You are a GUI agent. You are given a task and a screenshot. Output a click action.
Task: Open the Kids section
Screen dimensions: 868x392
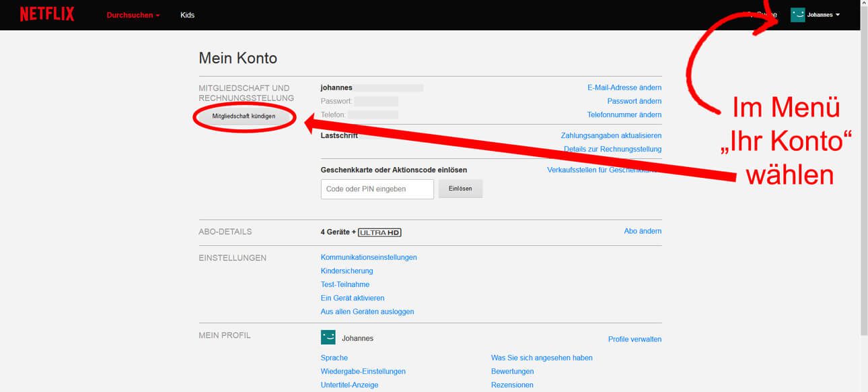(x=187, y=15)
